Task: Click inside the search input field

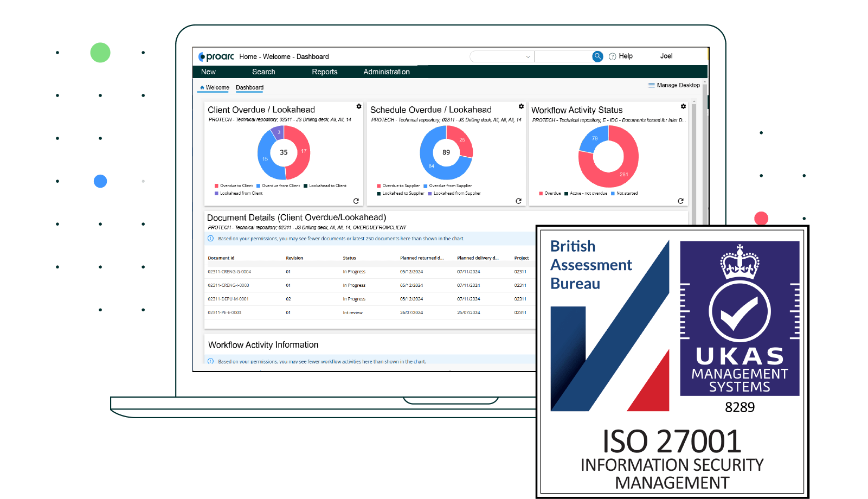Action: pos(564,56)
